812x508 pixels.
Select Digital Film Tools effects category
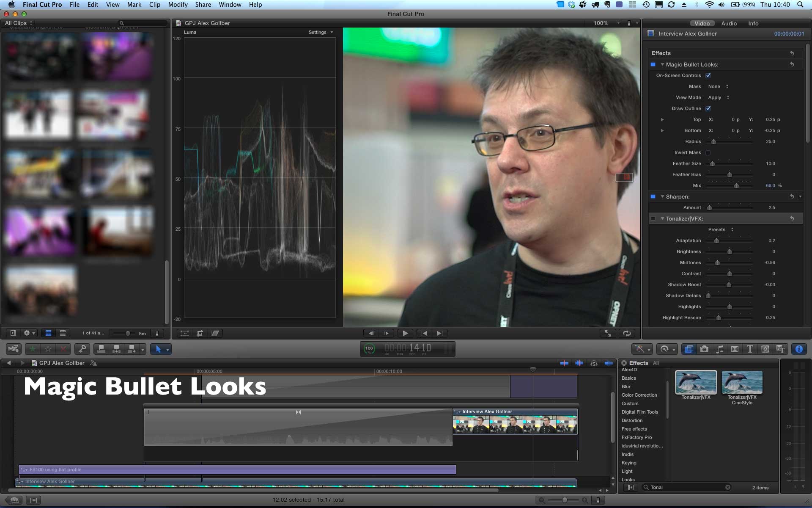tap(639, 412)
